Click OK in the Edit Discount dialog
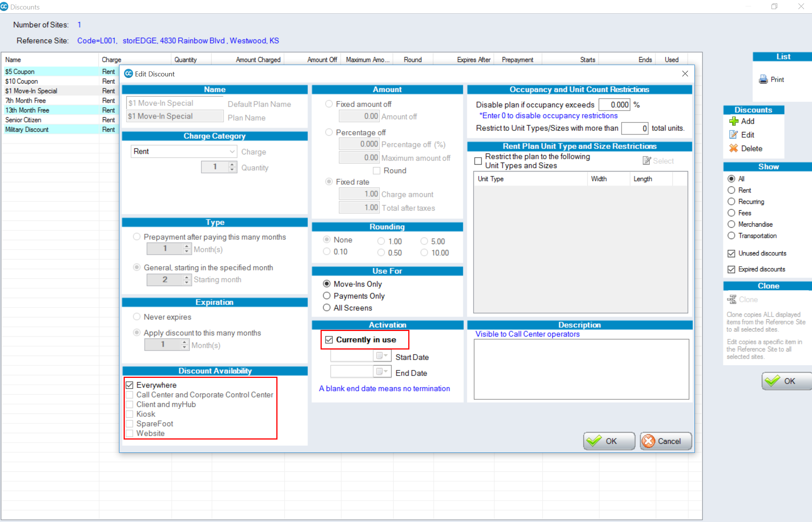812x522 pixels. (x=609, y=441)
